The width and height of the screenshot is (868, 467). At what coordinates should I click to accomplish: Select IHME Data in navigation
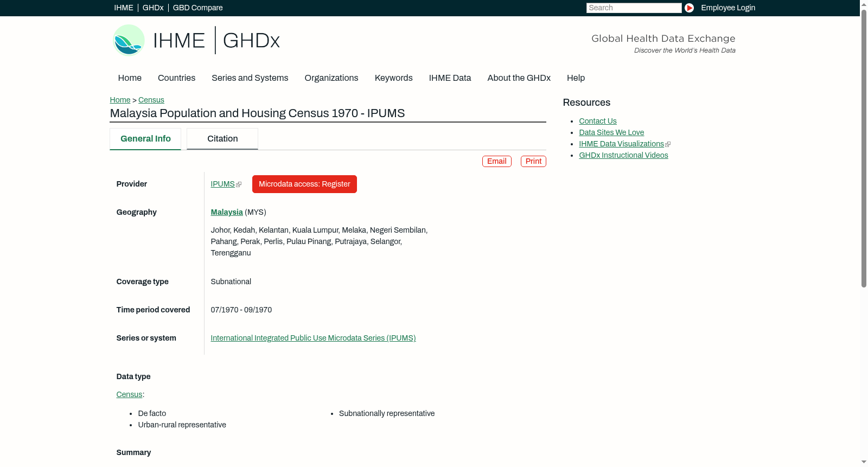point(450,78)
